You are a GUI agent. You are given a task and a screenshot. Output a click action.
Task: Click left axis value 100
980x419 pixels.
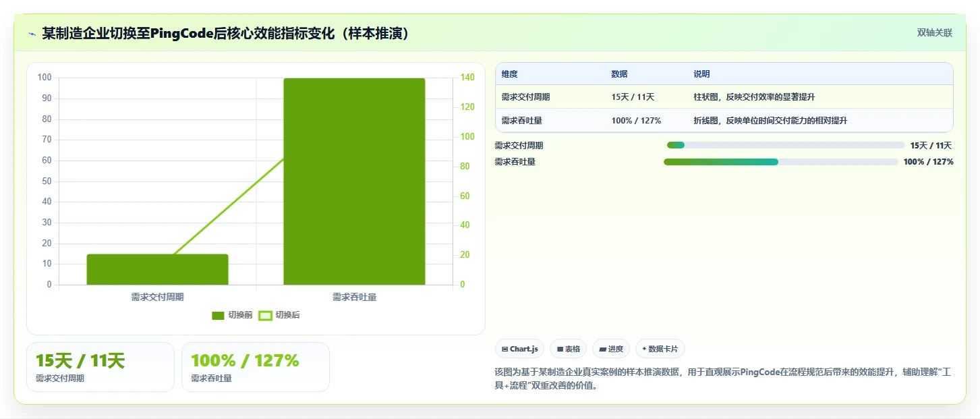(45, 78)
